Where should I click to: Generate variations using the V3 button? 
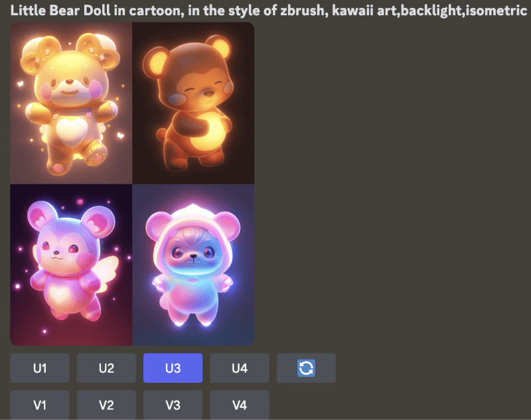pyautogui.click(x=173, y=405)
